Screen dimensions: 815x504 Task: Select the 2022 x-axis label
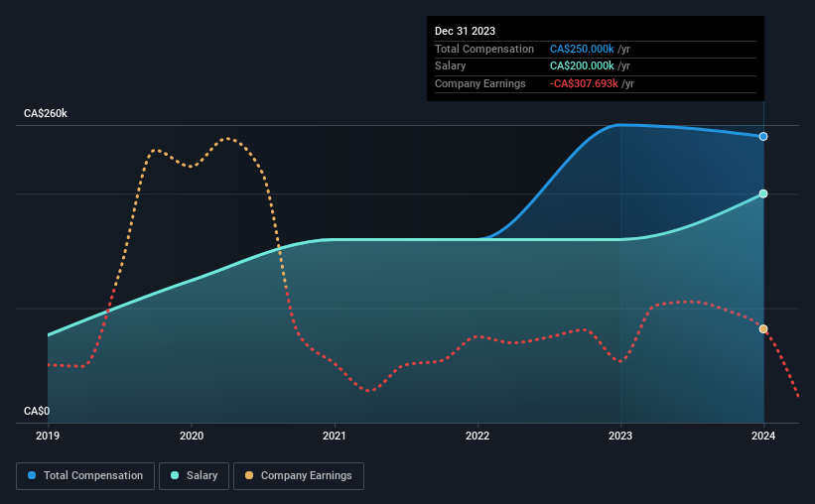point(477,436)
